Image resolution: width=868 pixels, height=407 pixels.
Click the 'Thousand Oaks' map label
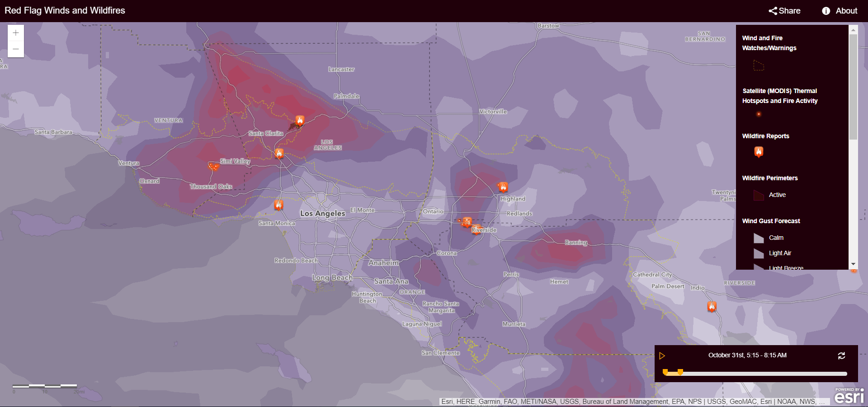pyautogui.click(x=211, y=187)
